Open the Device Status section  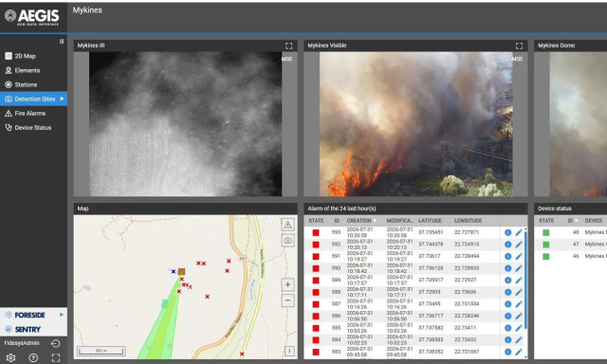[x=33, y=128]
